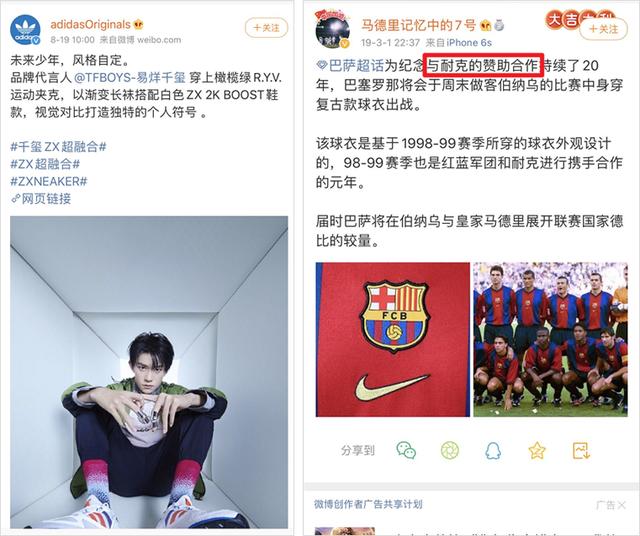The width and height of the screenshot is (640, 536).
Task: Share to WeChat Moments camera-shutter icon
Action: pyautogui.click(x=450, y=450)
